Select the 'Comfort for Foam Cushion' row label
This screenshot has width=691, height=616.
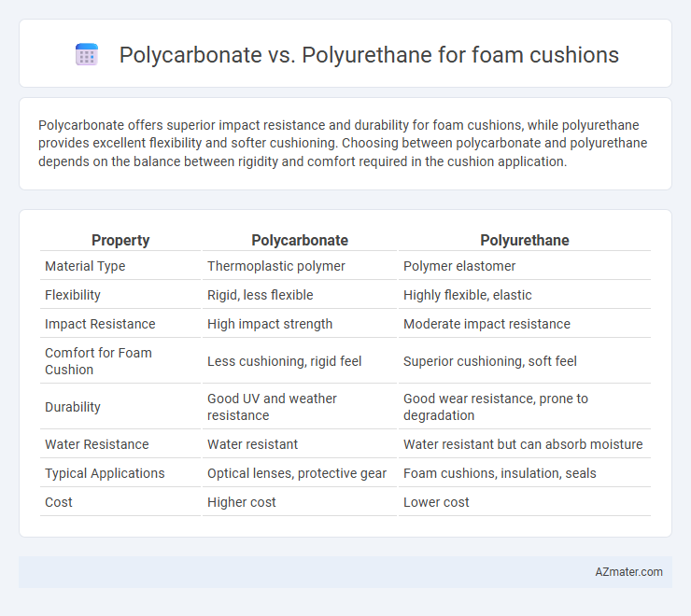click(x=98, y=361)
